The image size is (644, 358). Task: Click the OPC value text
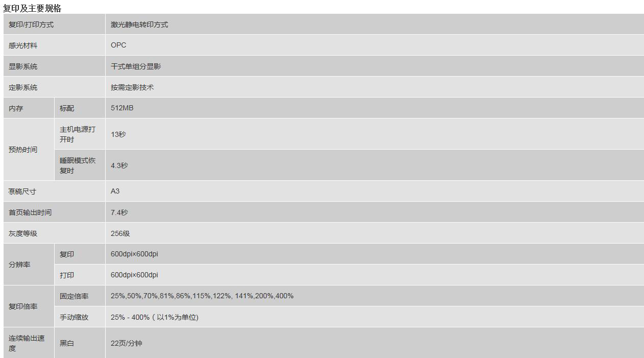tap(118, 45)
